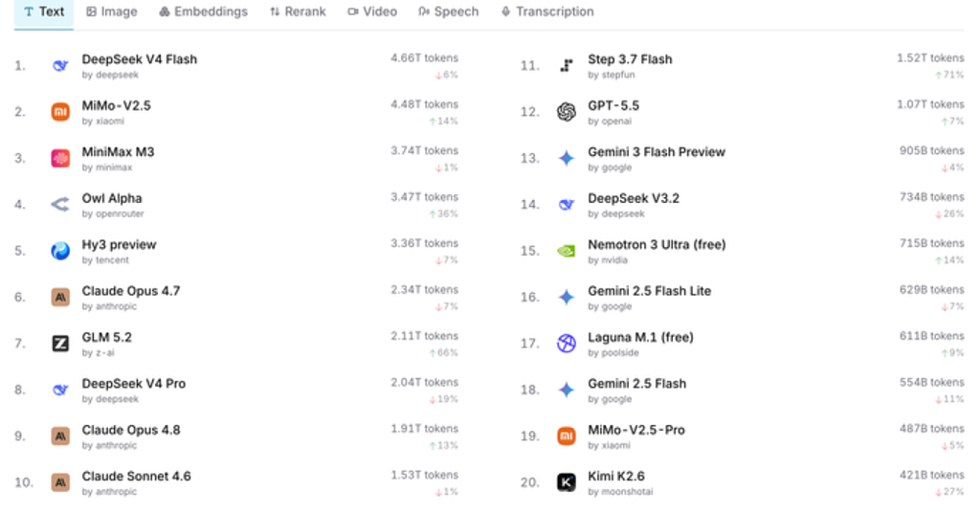Click the 'by tencent' author link
This screenshot has height=514, width=980.
(x=105, y=260)
